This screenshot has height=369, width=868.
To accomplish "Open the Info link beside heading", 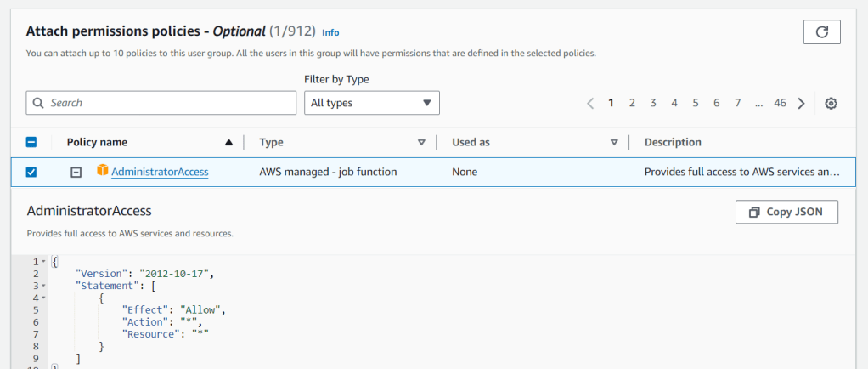I will [330, 32].
